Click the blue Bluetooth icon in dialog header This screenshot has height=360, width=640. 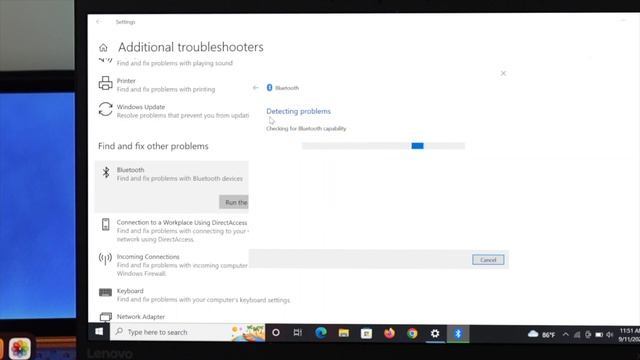269,88
